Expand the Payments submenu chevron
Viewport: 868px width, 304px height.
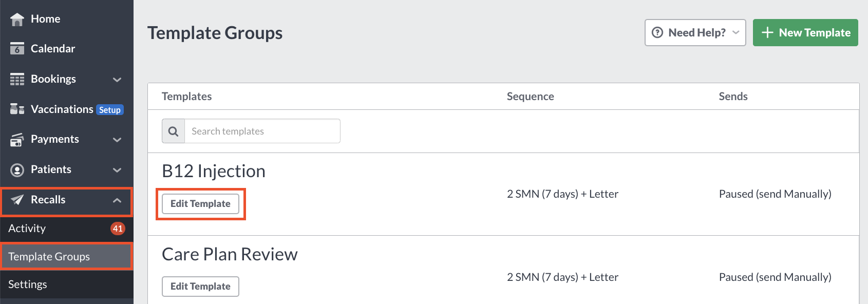[x=117, y=140]
